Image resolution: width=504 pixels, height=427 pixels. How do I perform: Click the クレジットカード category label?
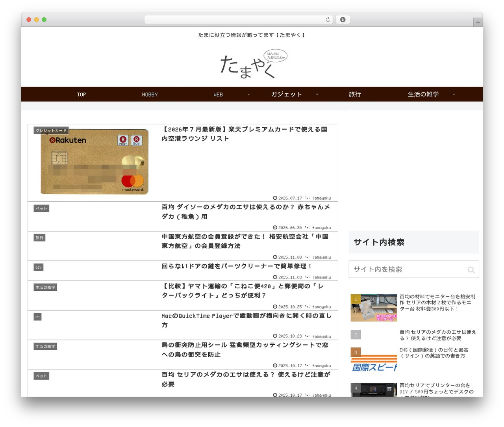[51, 130]
